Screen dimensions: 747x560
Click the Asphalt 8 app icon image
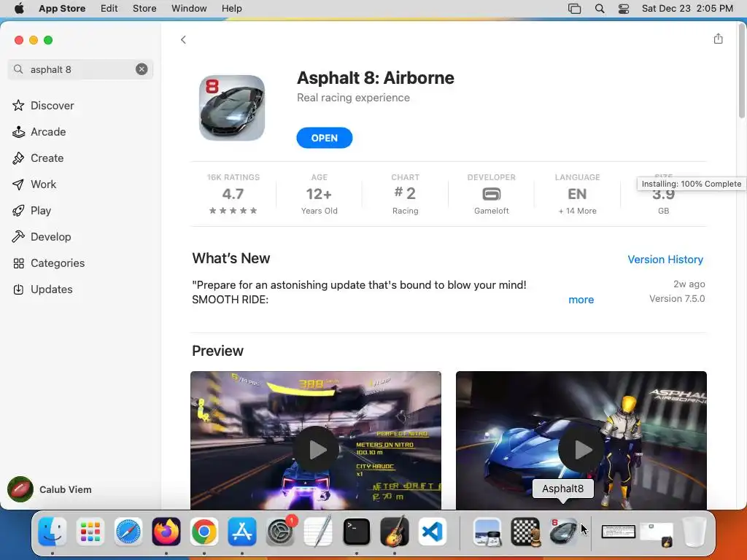[232, 108]
